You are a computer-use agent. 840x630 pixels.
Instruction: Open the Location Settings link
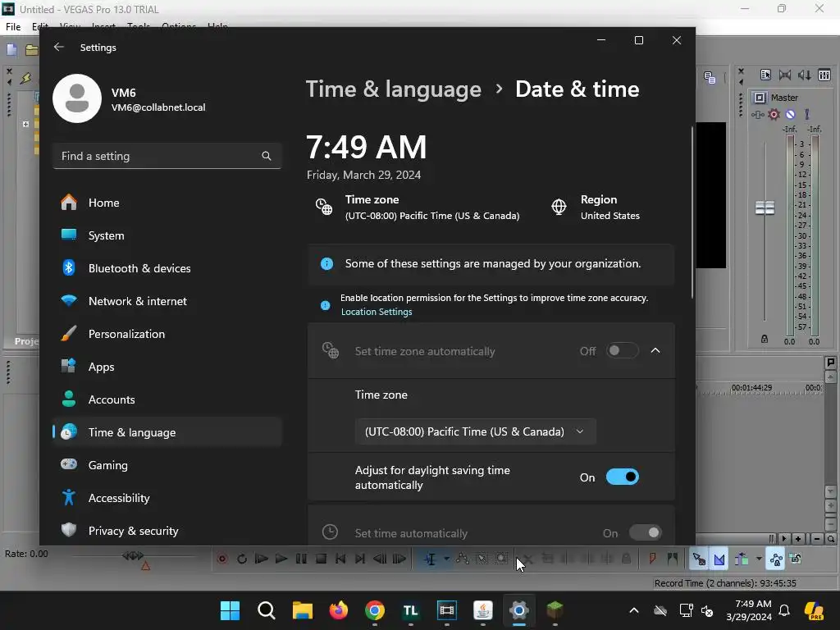click(x=377, y=312)
